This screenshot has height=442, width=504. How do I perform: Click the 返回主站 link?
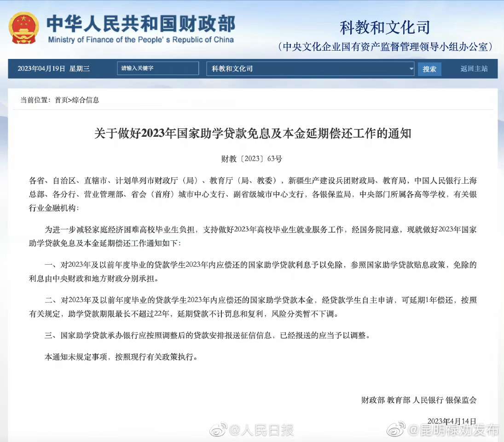[474, 69]
